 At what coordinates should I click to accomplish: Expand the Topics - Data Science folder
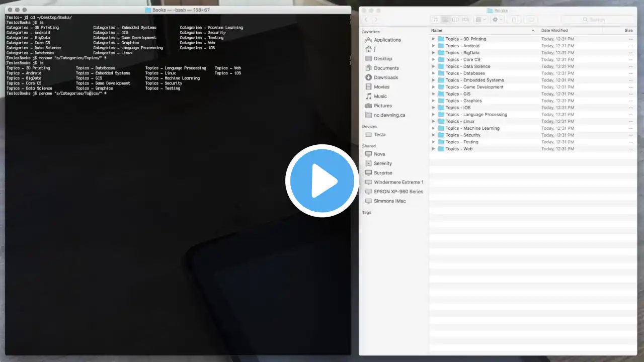(x=433, y=66)
